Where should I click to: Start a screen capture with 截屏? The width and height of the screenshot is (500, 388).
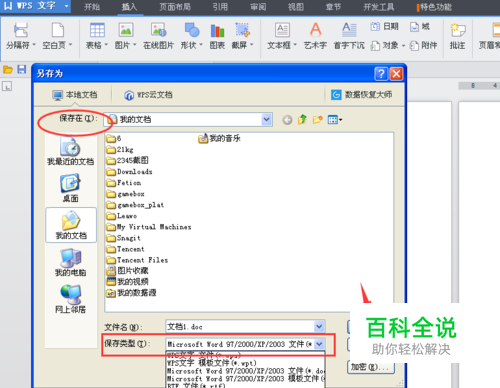(242, 30)
